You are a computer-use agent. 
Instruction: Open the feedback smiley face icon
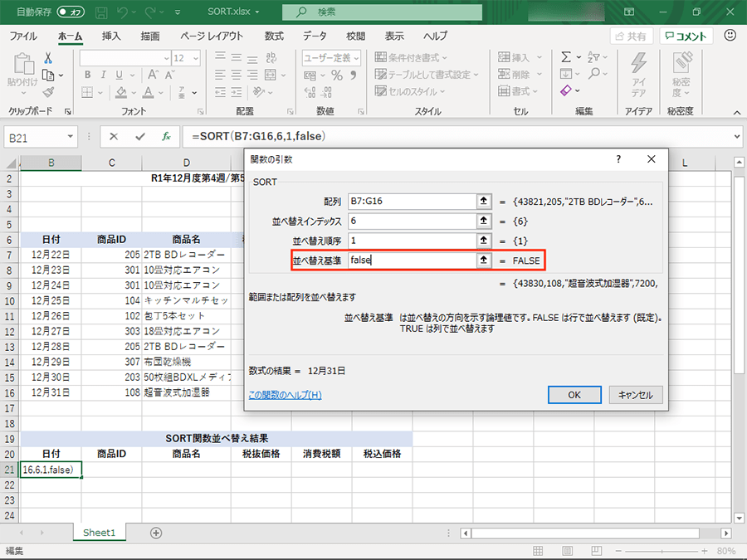pyautogui.click(x=730, y=36)
